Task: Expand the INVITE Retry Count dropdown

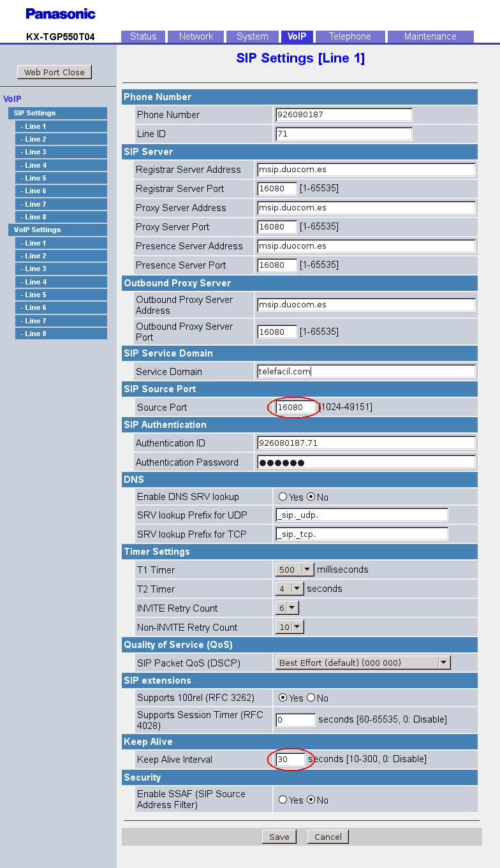Action: click(287, 608)
